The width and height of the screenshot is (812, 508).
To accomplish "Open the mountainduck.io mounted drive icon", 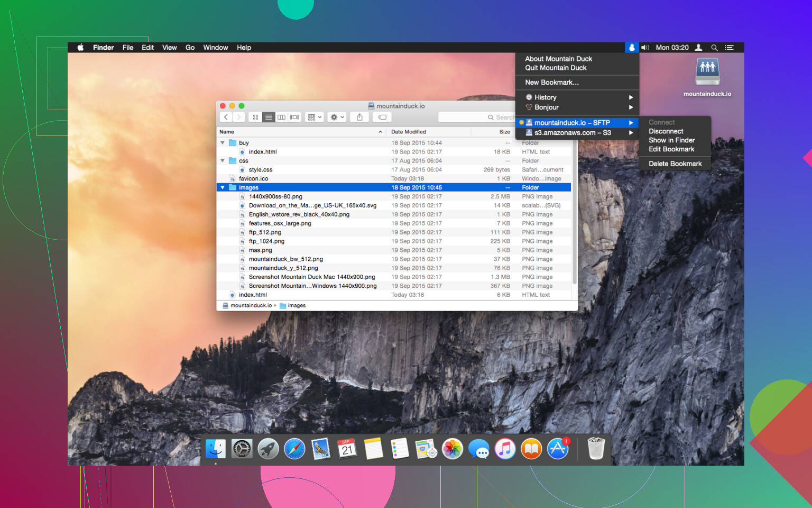I will pos(707,72).
